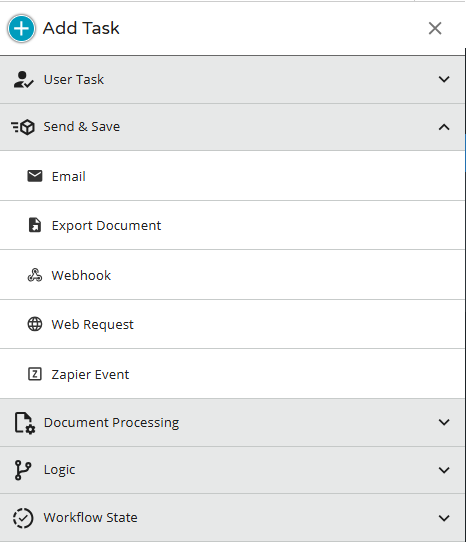466x542 pixels.
Task: Expand User Task section chevron
Action: [444, 80]
